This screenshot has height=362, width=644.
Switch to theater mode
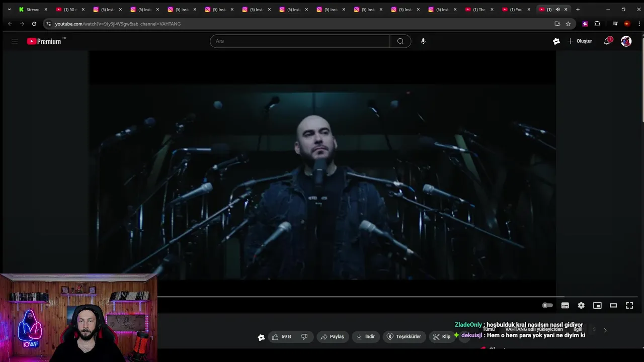point(613,305)
